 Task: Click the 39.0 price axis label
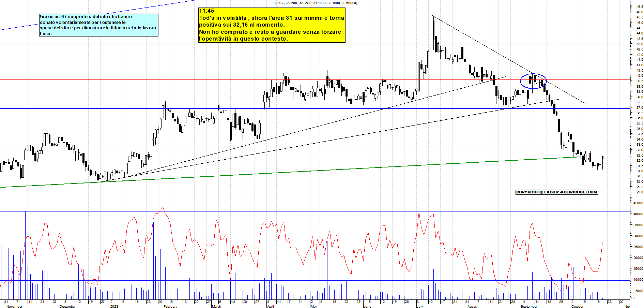click(640, 86)
